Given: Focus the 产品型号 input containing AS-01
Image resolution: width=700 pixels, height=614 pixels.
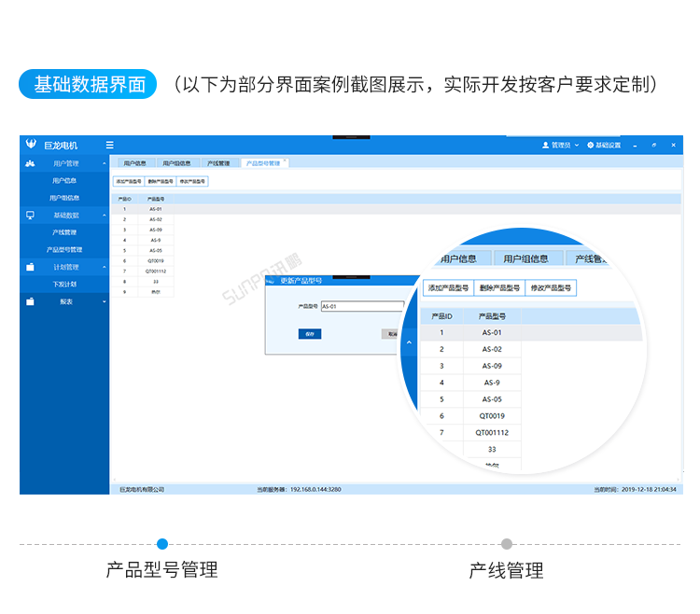Looking at the screenshot, I should (x=362, y=306).
